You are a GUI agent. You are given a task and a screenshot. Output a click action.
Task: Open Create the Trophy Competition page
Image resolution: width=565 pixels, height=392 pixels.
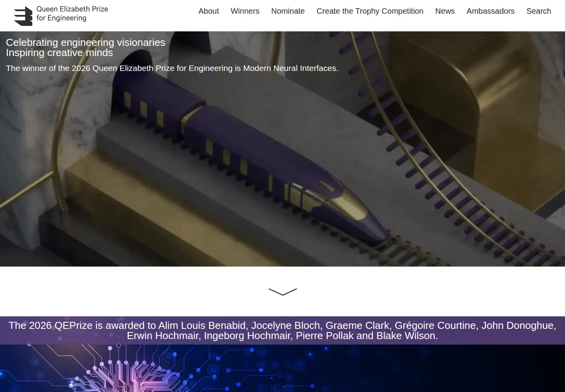[370, 11]
